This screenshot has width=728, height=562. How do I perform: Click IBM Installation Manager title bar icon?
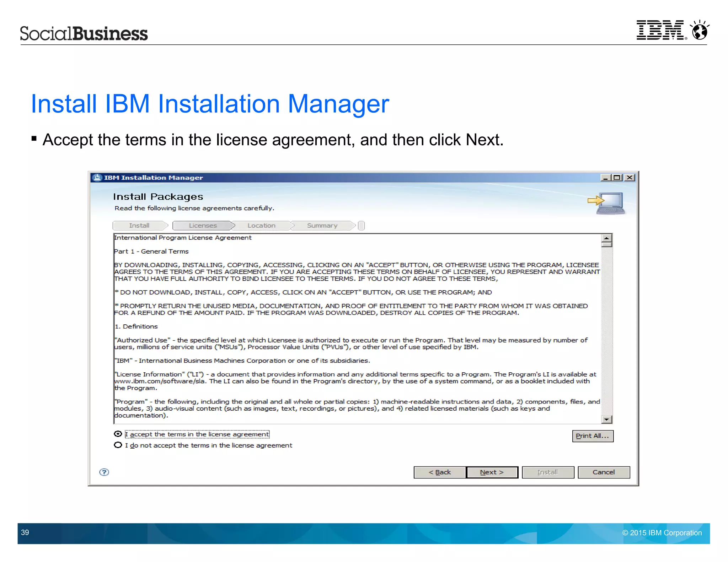pyautogui.click(x=97, y=177)
